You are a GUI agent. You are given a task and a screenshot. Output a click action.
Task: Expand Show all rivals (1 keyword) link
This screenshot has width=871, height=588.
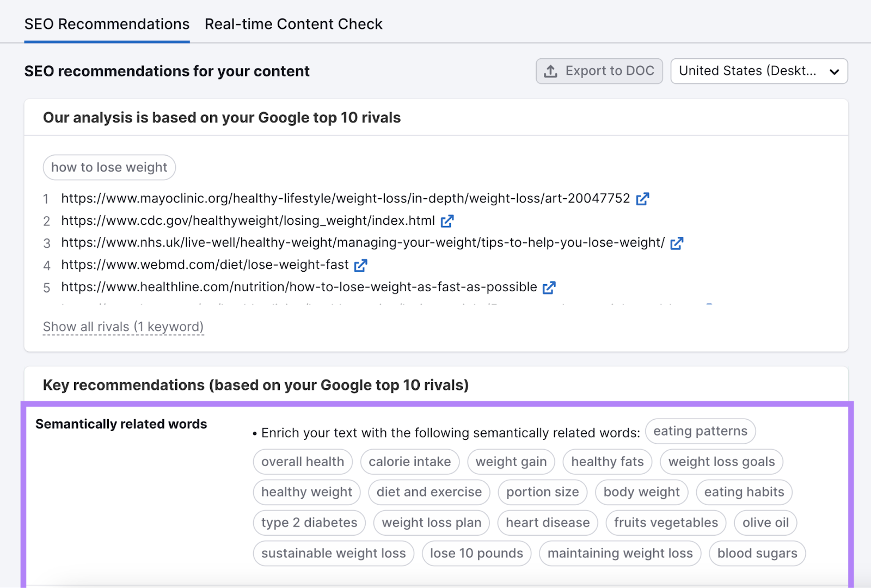click(x=123, y=327)
